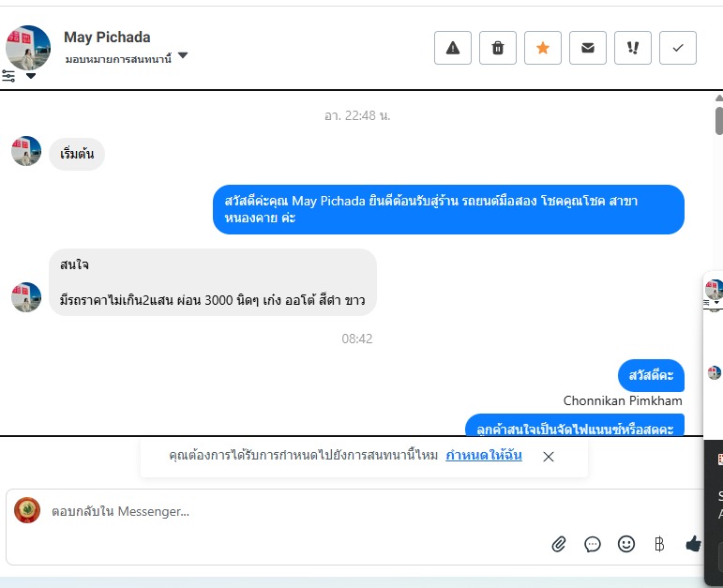The height and width of the screenshot is (588, 723).
Task: Mark conversation unread with envelope icon
Action: pyautogui.click(x=587, y=48)
